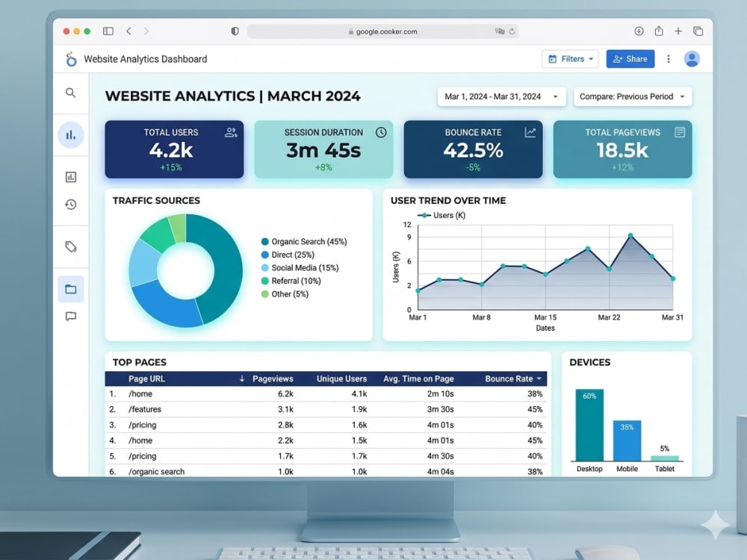
Task: Select the bar chart analytics sidebar icon
Action: click(x=71, y=134)
